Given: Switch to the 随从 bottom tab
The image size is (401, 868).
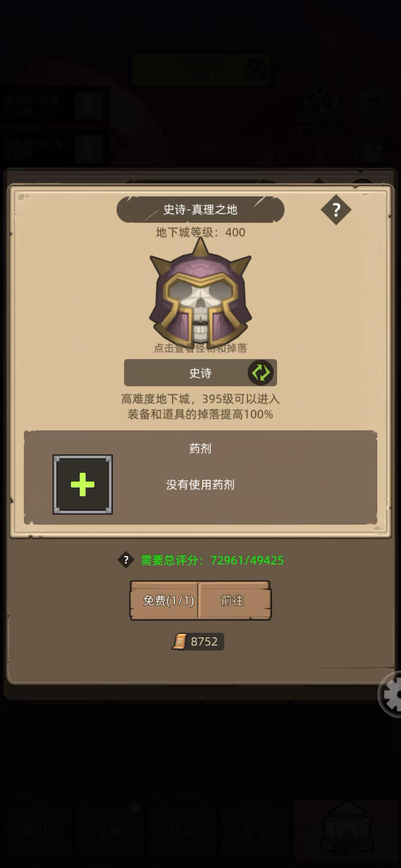Looking at the screenshot, I should (36, 830).
